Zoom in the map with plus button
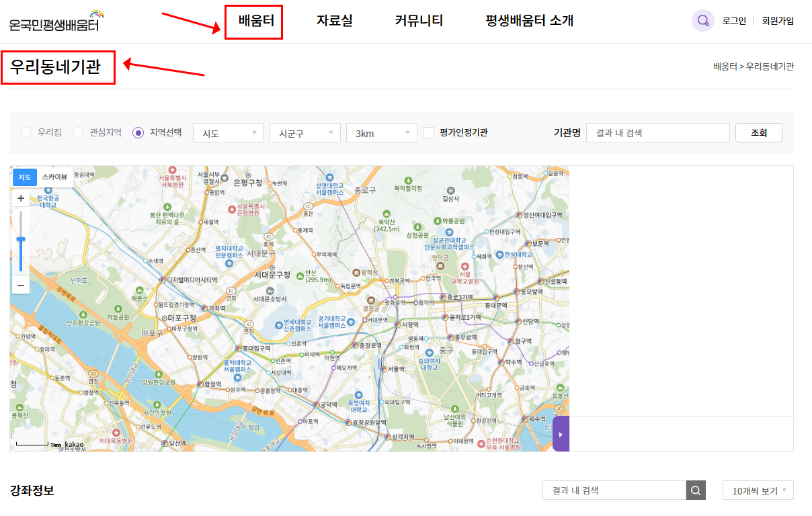 tap(21, 198)
